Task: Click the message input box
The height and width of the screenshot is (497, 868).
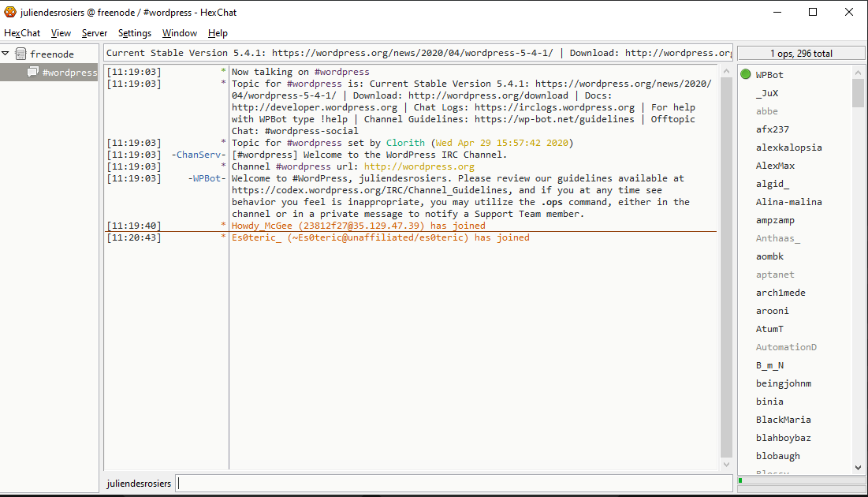Action: 454,483
